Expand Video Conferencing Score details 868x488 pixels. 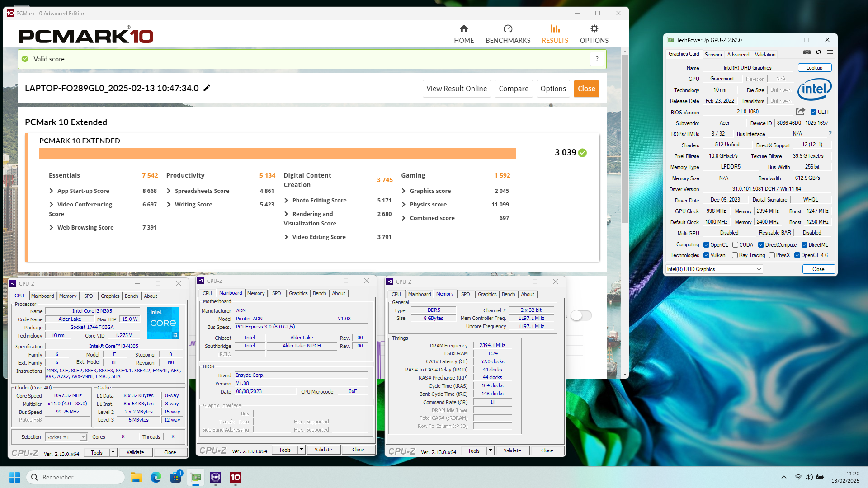(51, 205)
